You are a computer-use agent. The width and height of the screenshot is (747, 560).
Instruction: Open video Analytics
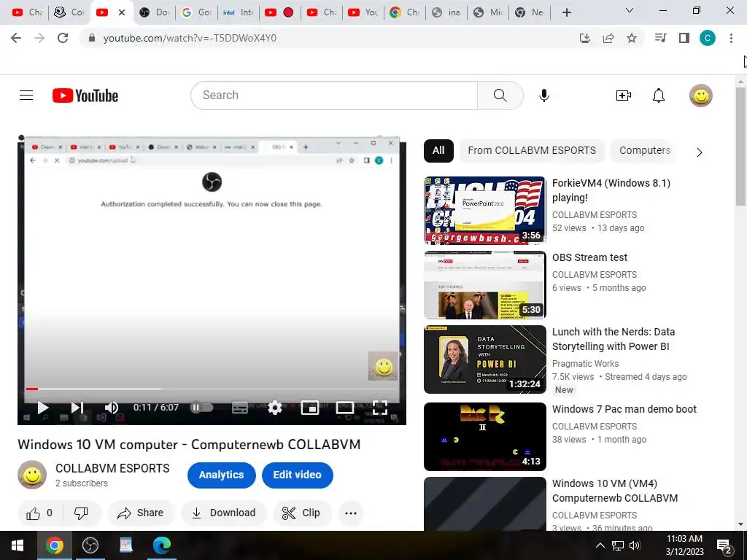[221, 475]
